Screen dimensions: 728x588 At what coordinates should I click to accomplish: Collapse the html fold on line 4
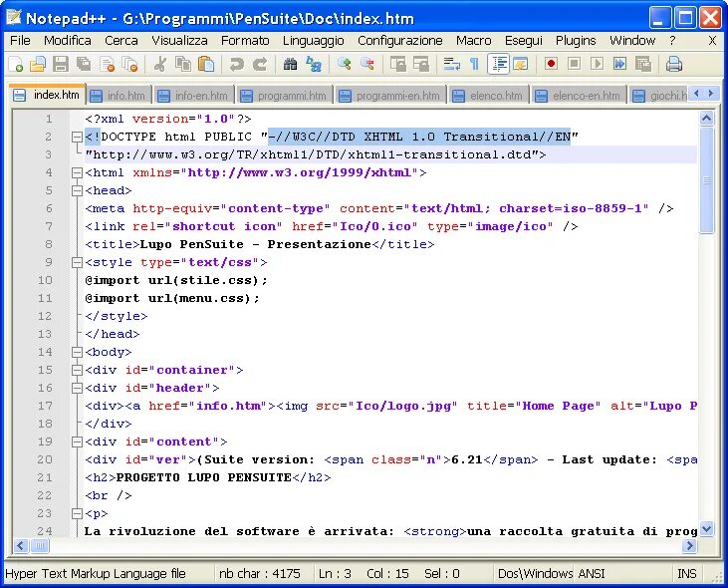pyautogui.click(x=77, y=172)
